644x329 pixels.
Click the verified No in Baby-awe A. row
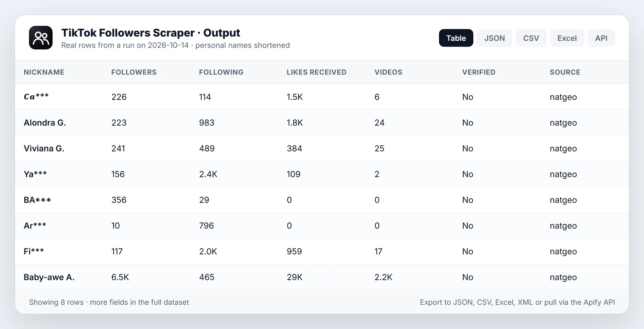point(468,277)
